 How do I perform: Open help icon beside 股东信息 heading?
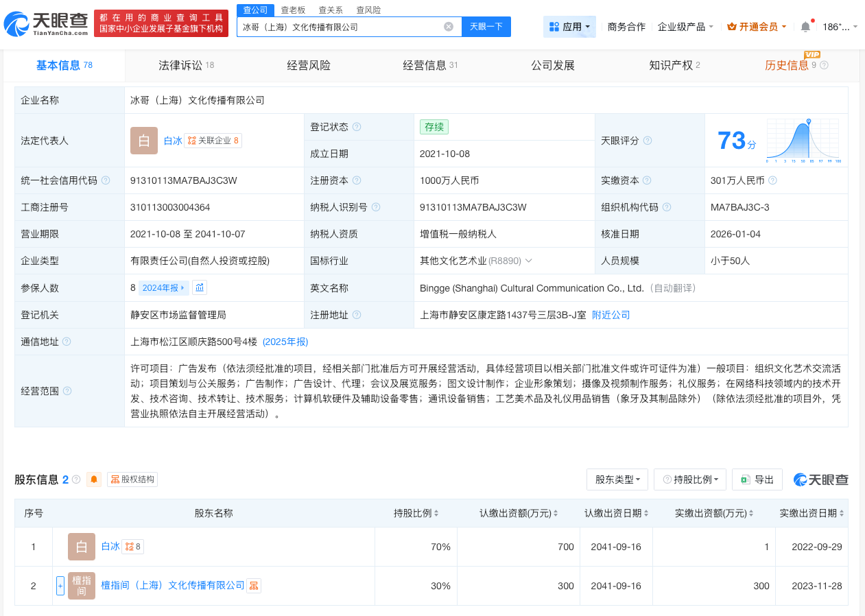76,479
